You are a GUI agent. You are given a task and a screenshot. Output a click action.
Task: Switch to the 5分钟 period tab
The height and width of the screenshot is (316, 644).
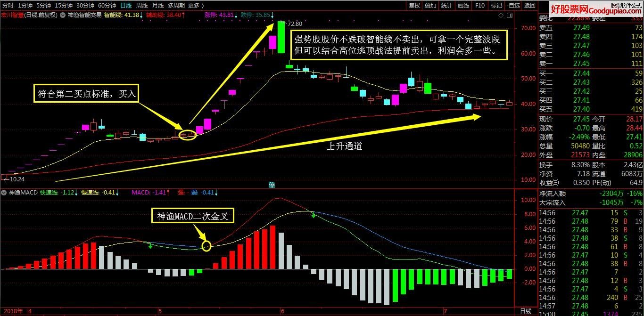(43, 5)
